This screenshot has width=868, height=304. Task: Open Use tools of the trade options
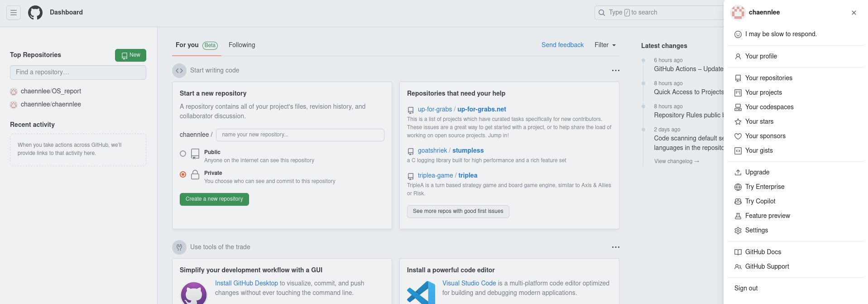pyautogui.click(x=616, y=247)
